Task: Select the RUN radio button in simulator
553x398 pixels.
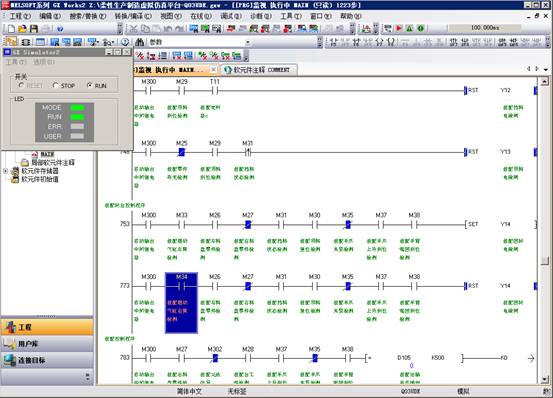Action: [90, 85]
